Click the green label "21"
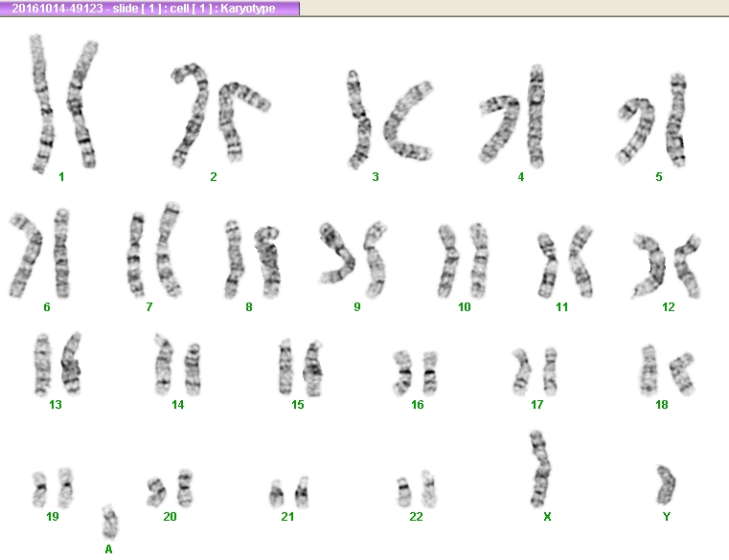729x560 pixels. coord(287,516)
